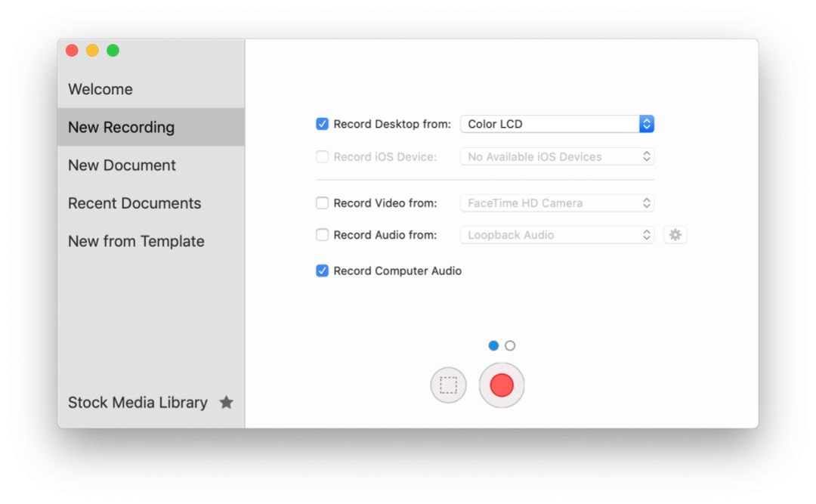Screen dimensions: 816x504
Task: Zoom the window with the green button
Action: coord(113,51)
